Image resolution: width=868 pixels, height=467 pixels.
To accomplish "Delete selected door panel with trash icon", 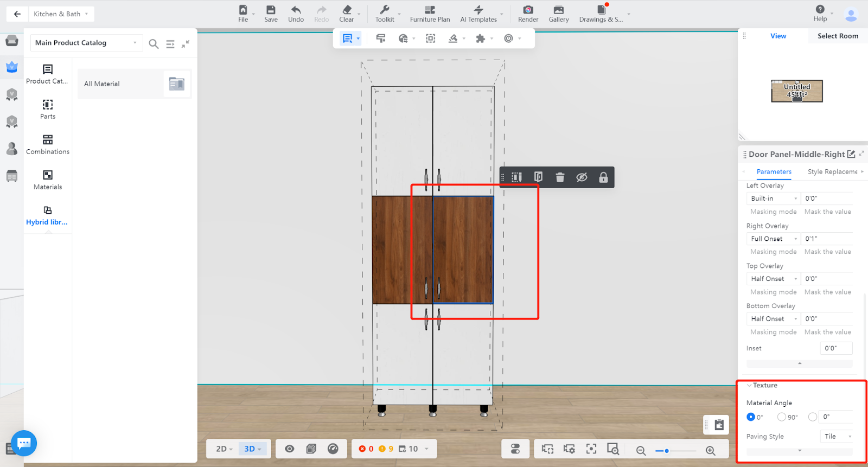I will (560, 177).
